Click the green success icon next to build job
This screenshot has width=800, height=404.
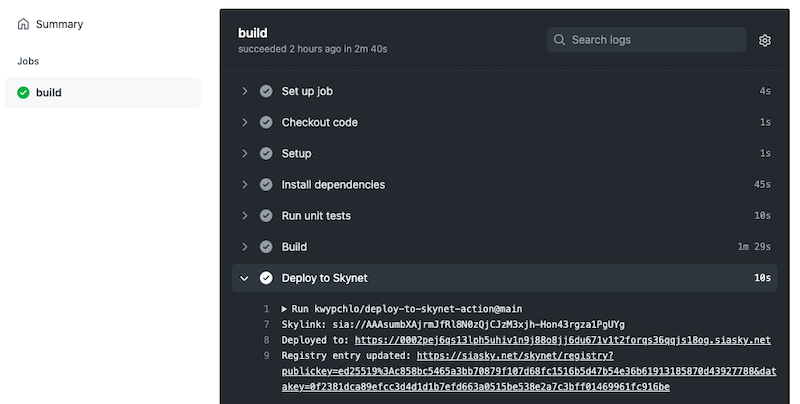(23, 93)
